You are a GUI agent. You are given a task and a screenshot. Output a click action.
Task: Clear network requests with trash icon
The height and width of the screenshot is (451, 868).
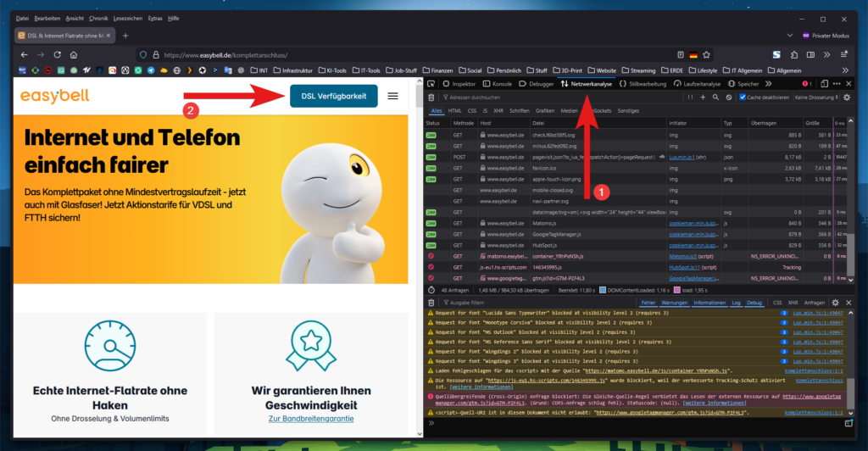pyautogui.click(x=431, y=97)
